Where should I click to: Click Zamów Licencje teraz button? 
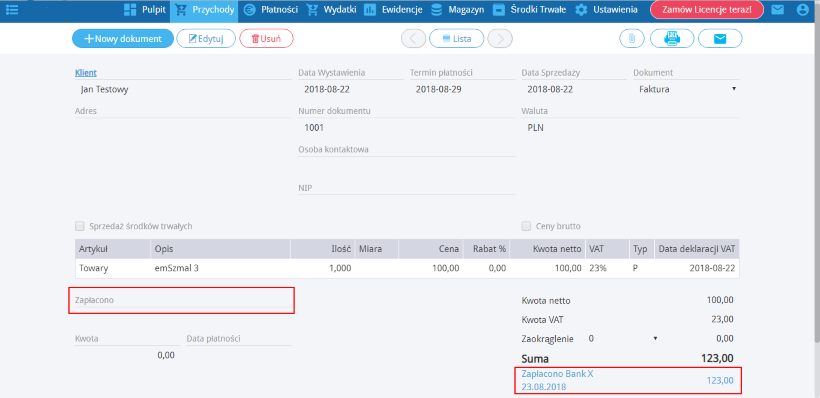pyautogui.click(x=707, y=9)
